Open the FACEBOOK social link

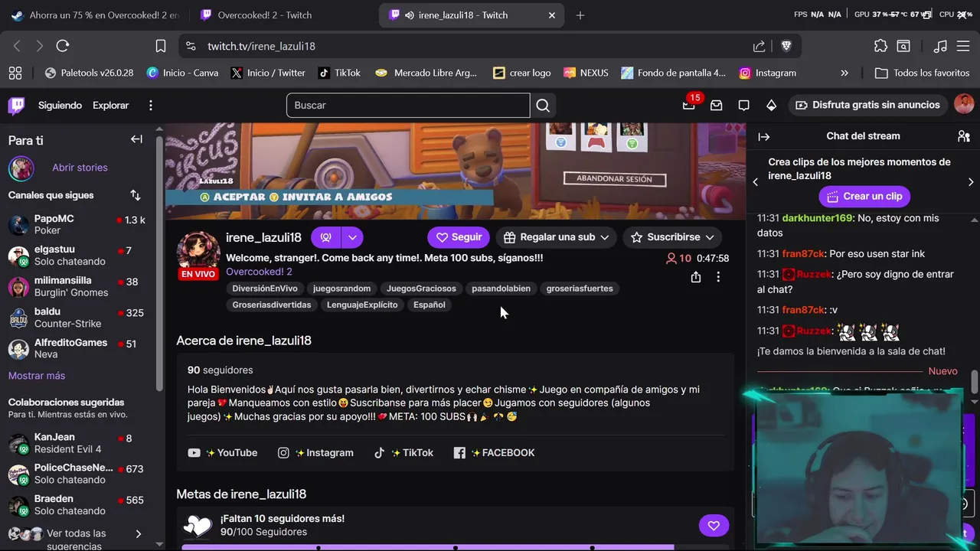pyautogui.click(x=494, y=453)
